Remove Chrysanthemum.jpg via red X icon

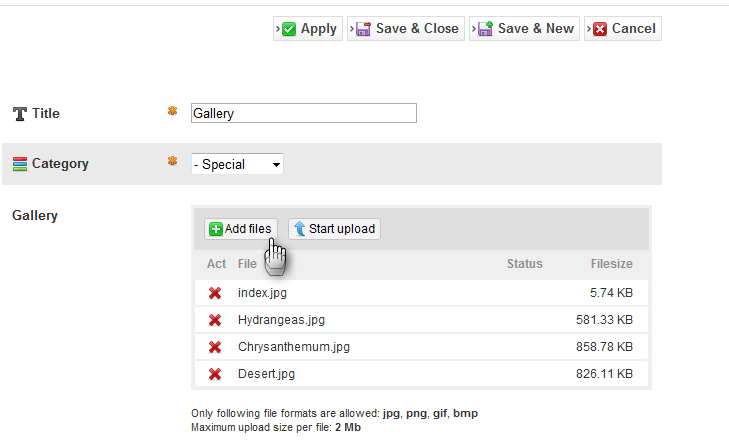214,347
